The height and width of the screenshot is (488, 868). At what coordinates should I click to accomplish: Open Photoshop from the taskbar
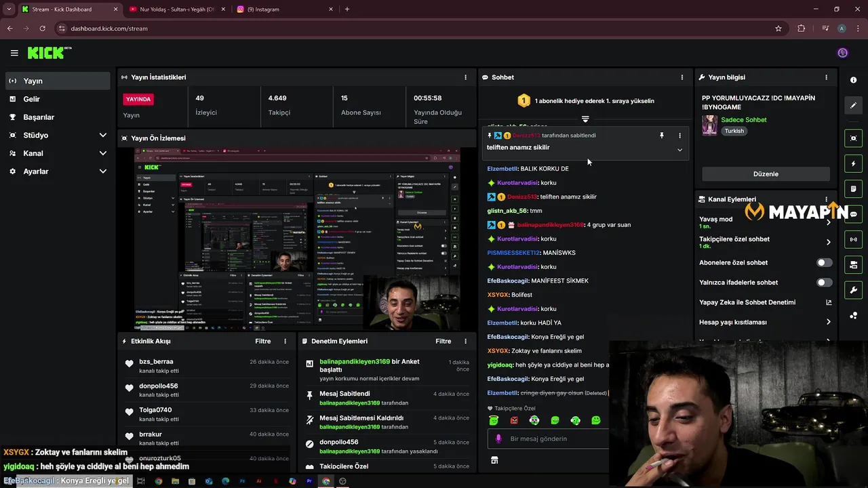coord(242,481)
